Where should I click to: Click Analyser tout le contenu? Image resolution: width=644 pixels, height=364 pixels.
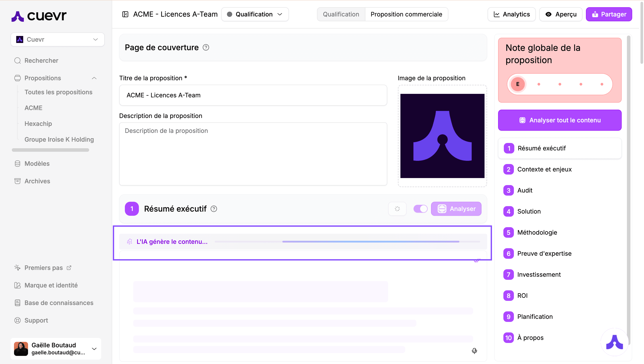pyautogui.click(x=559, y=120)
